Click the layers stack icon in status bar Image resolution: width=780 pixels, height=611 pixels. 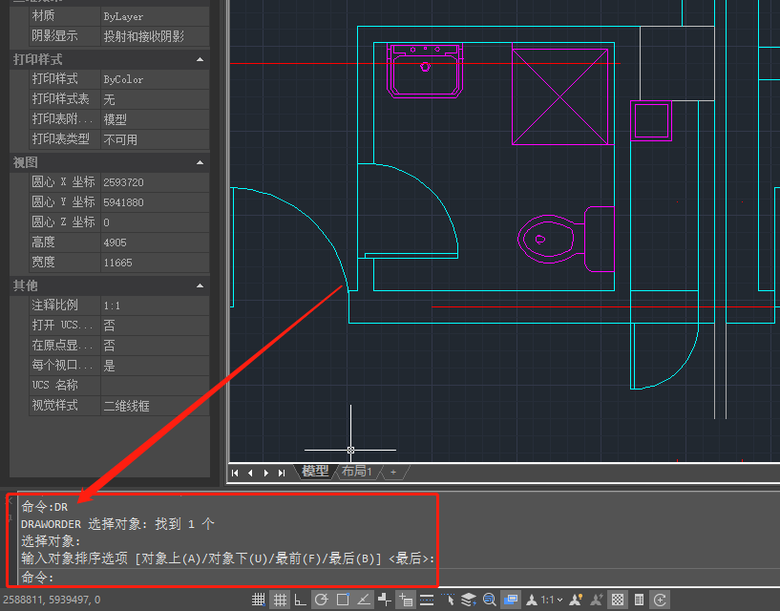(468, 600)
